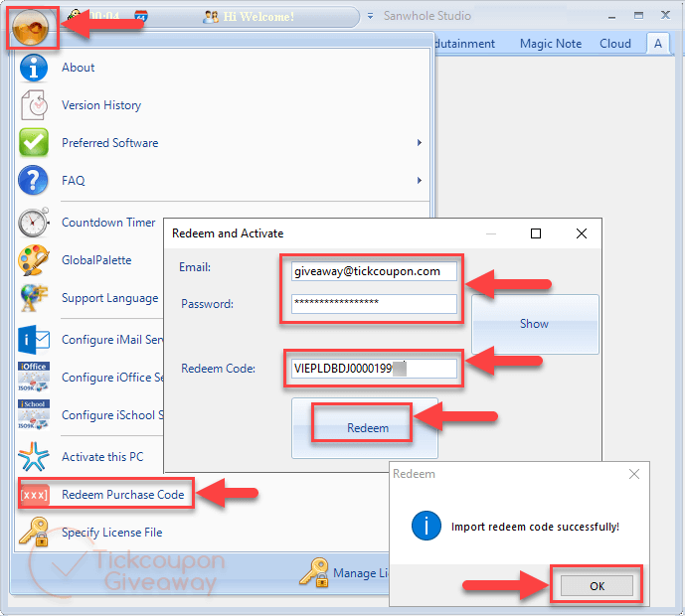Click the Email input field
685x616 pixels.
tap(374, 271)
